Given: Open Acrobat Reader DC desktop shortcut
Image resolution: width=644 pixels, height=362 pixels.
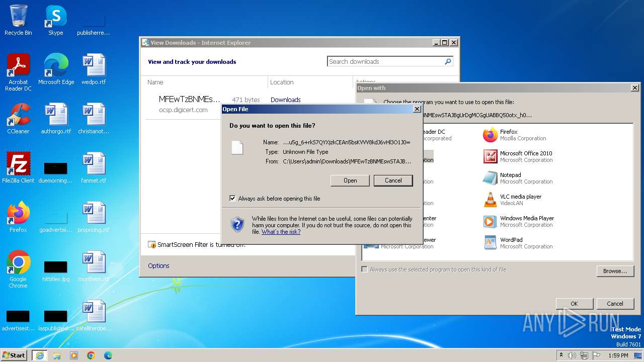Looking at the screenshot, I should click(x=18, y=72).
